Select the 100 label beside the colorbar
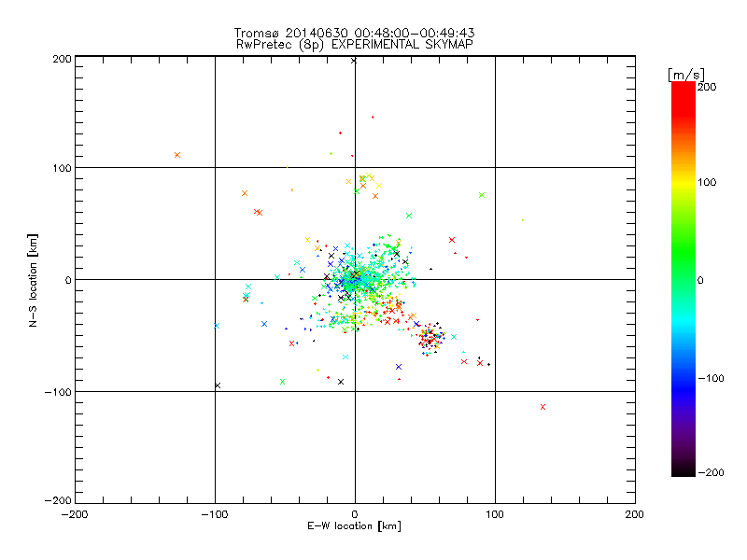747x560 pixels. click(x=707, y=182)
